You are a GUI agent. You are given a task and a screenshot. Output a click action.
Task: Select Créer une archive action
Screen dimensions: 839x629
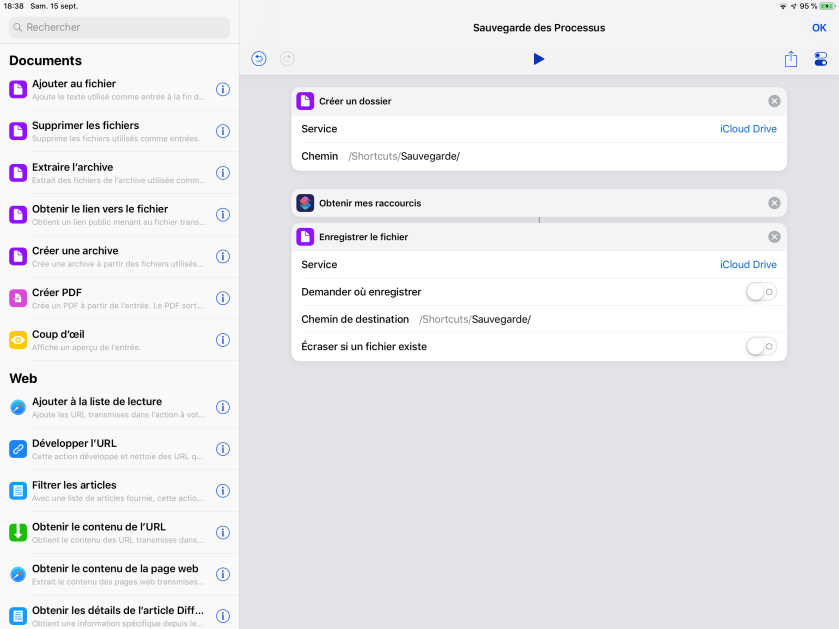coord(110,257)
